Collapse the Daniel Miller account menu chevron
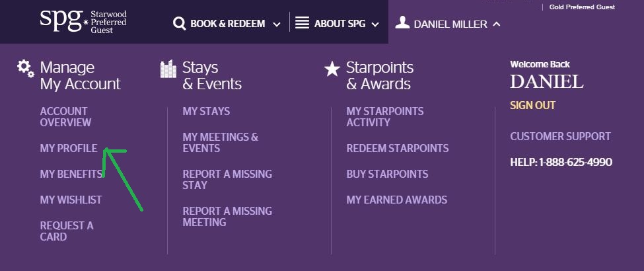 tap(497, 24)
